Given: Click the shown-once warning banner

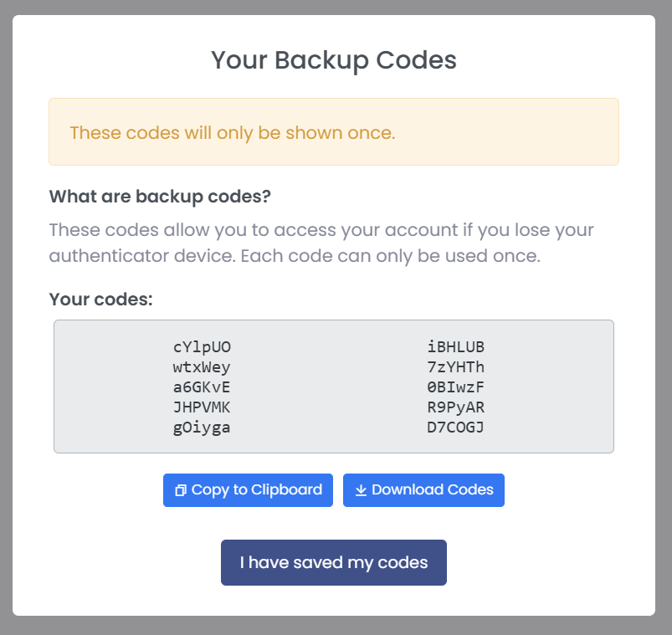Looking at the screenshot, I should coord(333,132).
